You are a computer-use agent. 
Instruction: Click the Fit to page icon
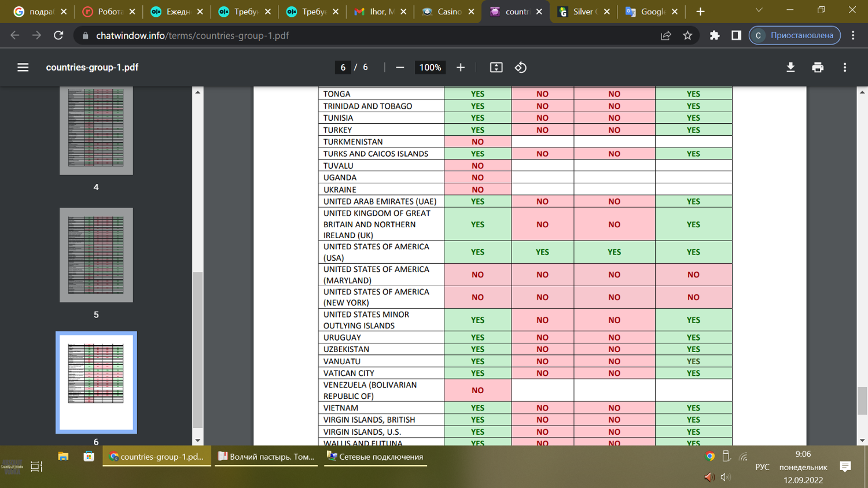(x=496, y=68)
